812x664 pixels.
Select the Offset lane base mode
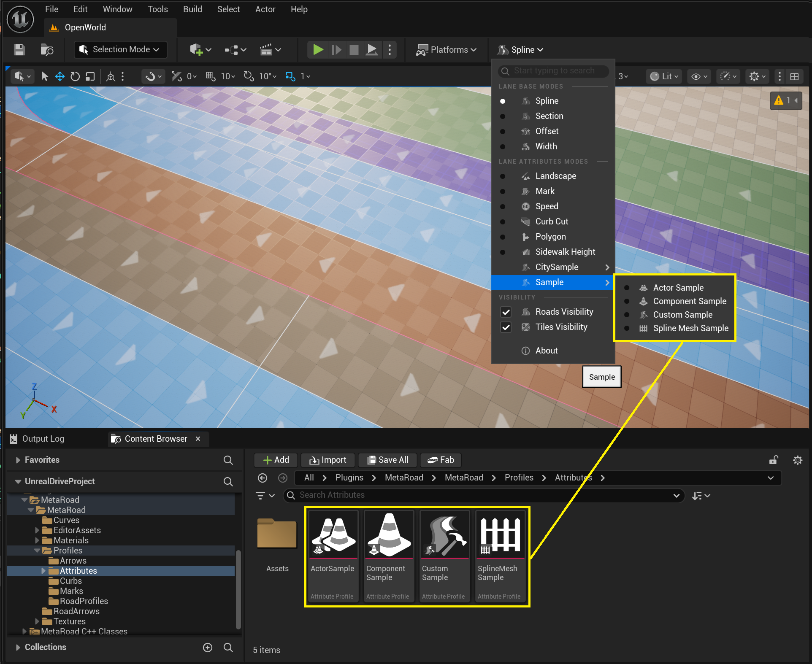(553, 131)
